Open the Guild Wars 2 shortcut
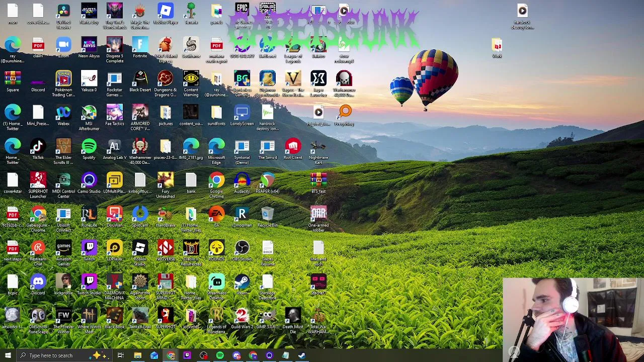The height and width of the screenshot is (362, 644). (x=242, y=319)
